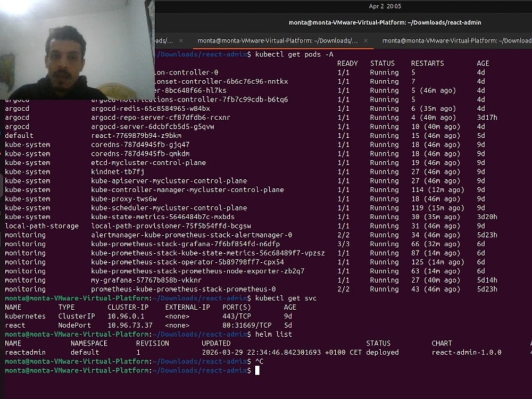This screenshot has height=399, width=532.
Task: Click the terminal window title bar text
Action: coord(385,22)
